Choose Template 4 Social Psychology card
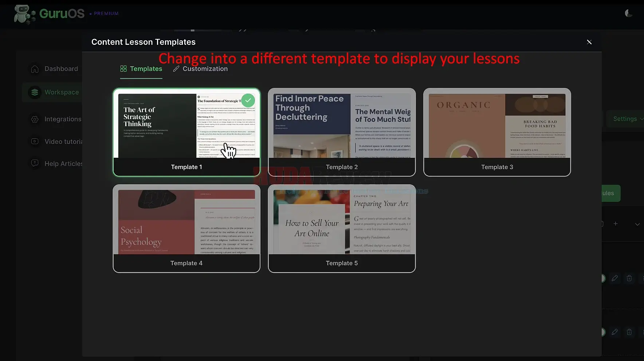 click(186, 228)
